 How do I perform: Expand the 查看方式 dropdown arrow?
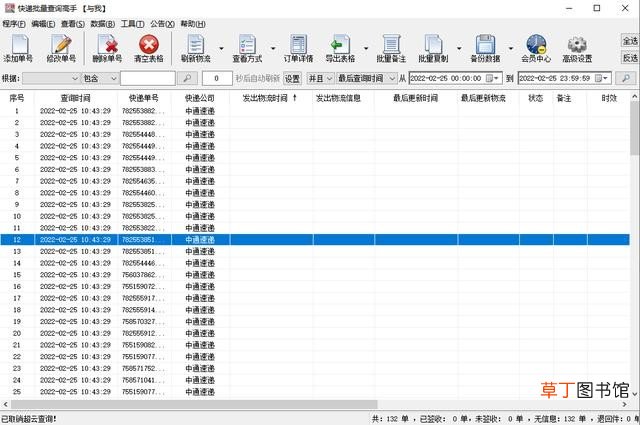pos(273,49)
